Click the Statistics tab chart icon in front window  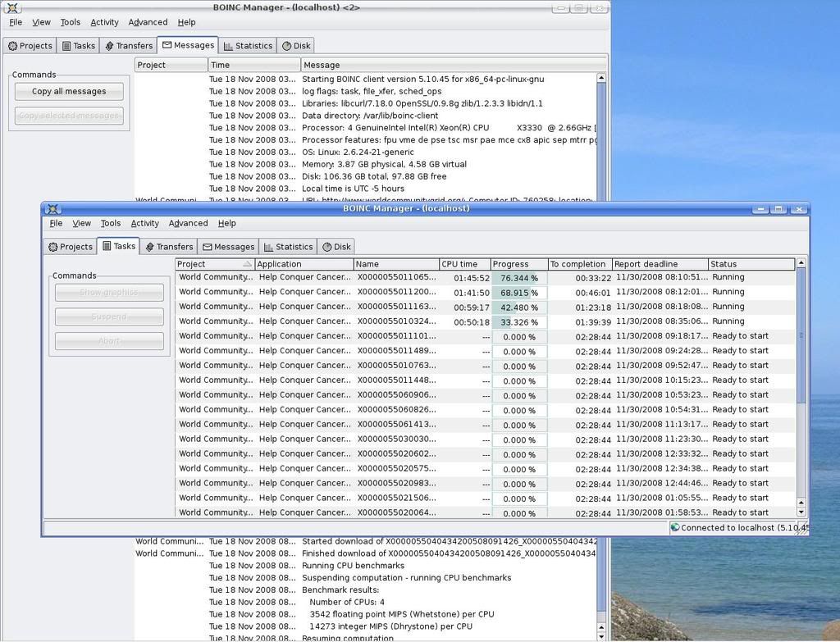tap(269, 247)
